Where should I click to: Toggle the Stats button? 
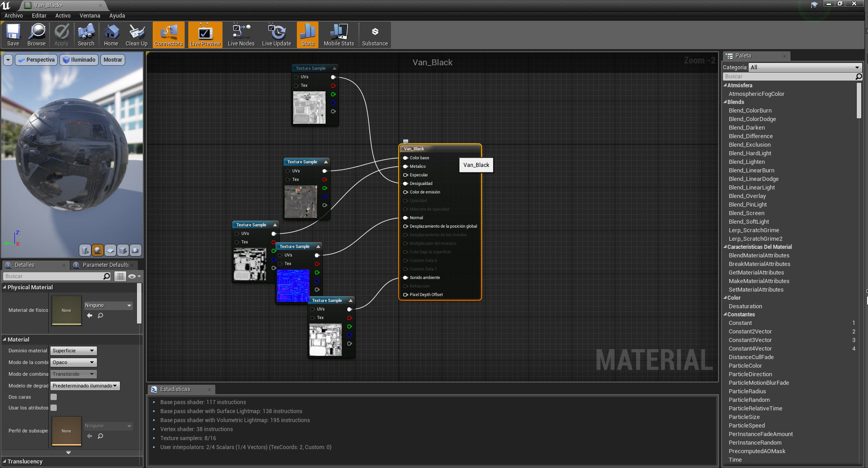click(x=308, y=35)
